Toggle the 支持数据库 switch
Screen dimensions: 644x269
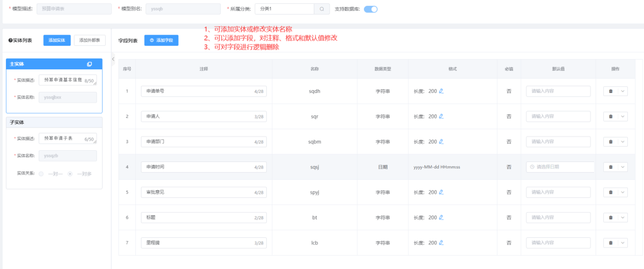pyautogui.click(x=371, y=9)
